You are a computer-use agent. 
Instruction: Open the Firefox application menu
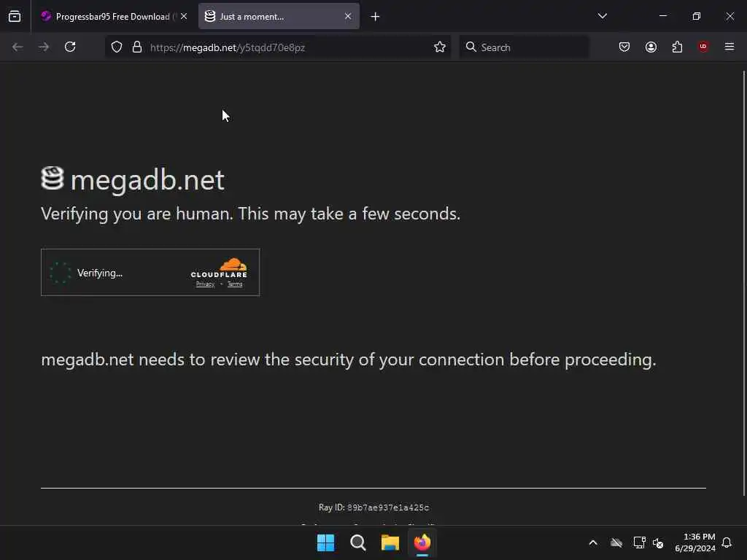click(x=729, y=47)
